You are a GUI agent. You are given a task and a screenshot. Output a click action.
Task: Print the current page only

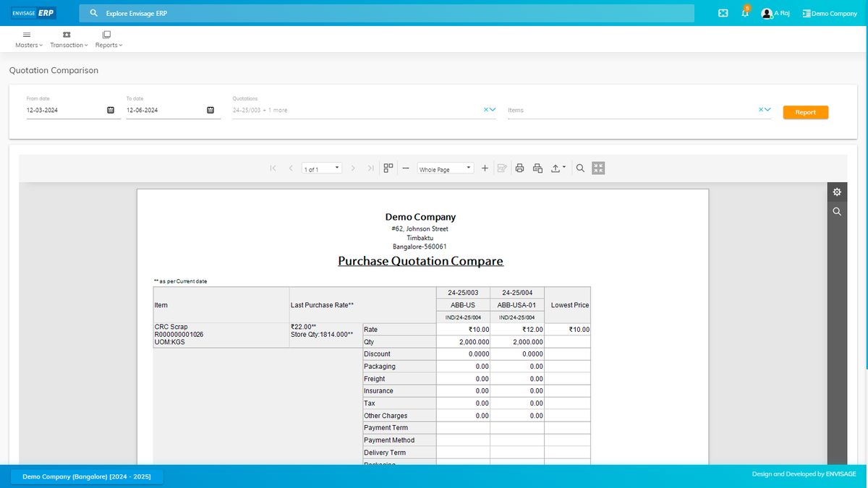click(537, 168)
